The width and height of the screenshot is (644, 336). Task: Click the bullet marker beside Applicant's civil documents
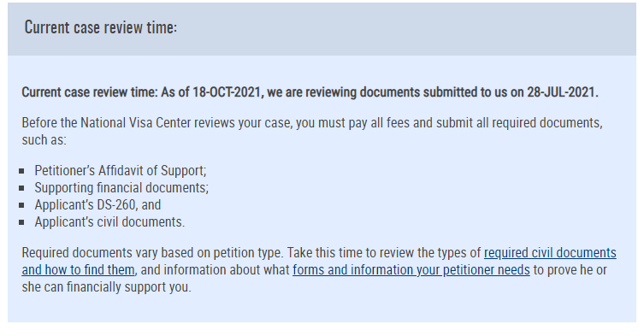[x=21, y=222]
